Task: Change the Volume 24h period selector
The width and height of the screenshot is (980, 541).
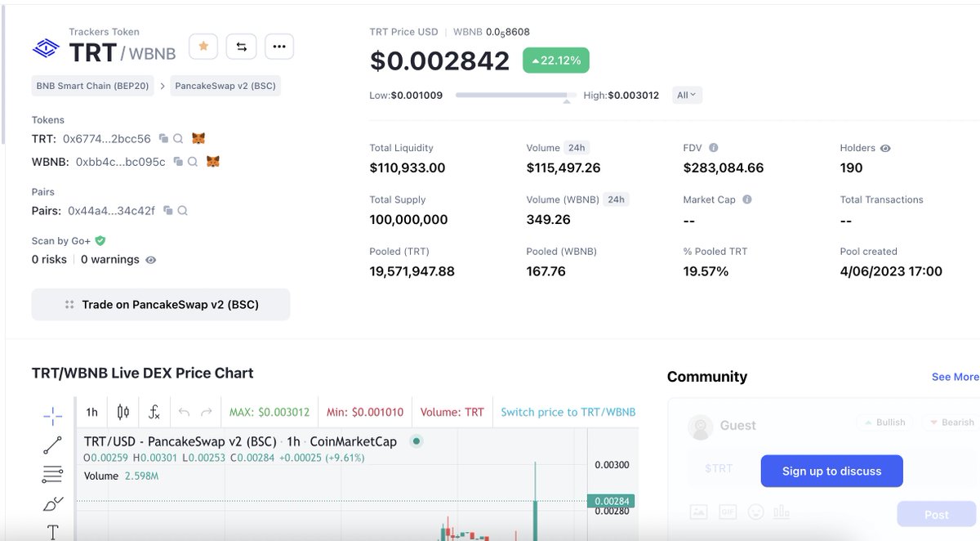Action: (577, 148)
